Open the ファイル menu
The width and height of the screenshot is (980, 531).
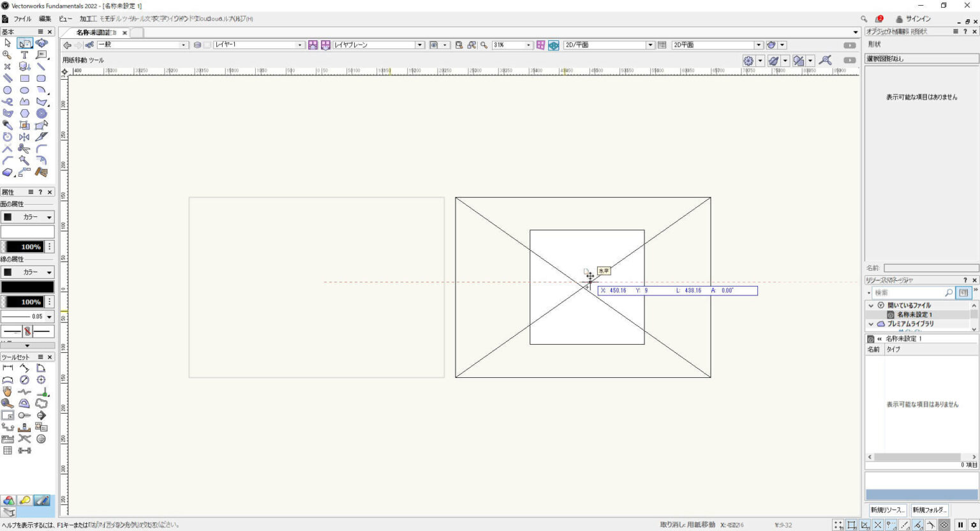(x=22, y=19)
